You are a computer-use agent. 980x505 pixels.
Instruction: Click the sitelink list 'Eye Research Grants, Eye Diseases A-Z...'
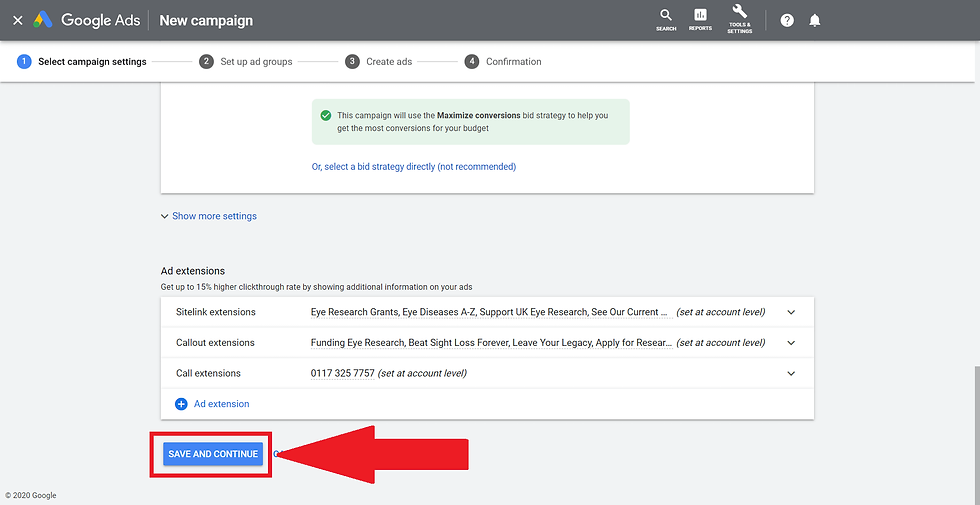[492, 312]
